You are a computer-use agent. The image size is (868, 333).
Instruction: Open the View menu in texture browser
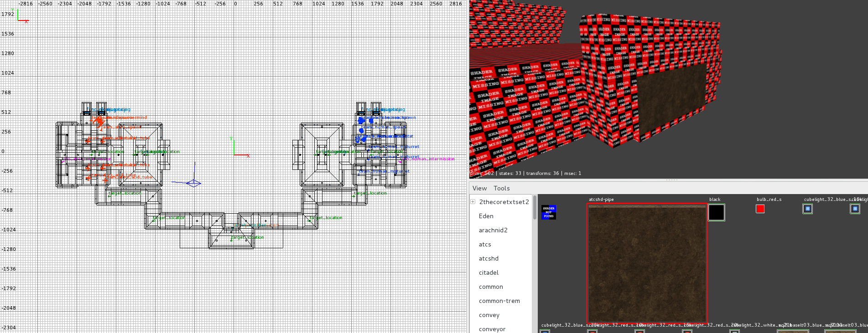coord(479,188)
